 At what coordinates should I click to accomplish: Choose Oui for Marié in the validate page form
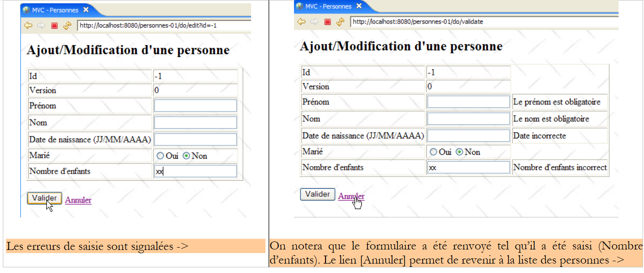[x=433, y=152]
